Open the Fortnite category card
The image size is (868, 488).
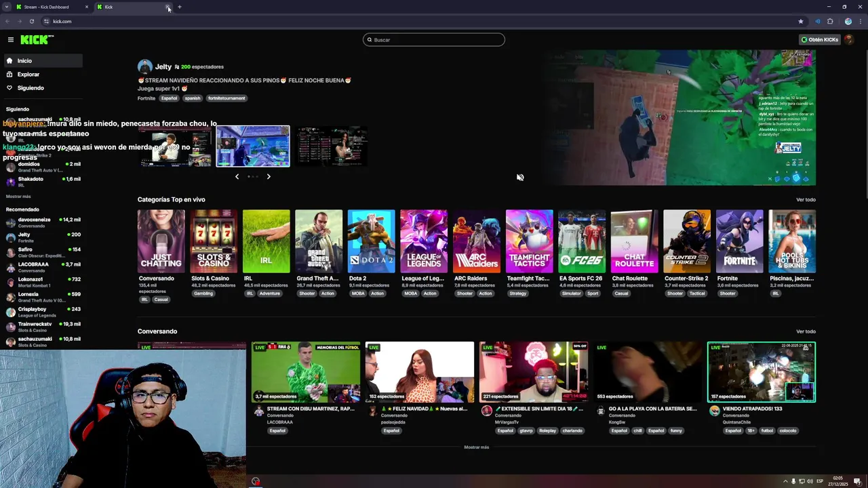739,241
